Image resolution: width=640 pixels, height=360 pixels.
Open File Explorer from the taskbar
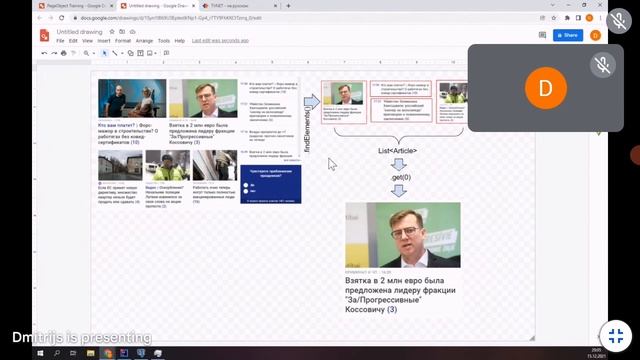pos(91,353)
